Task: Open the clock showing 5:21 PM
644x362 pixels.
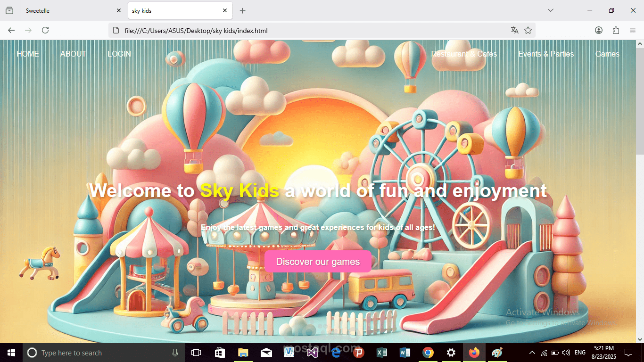Action: tap(605, 353)
